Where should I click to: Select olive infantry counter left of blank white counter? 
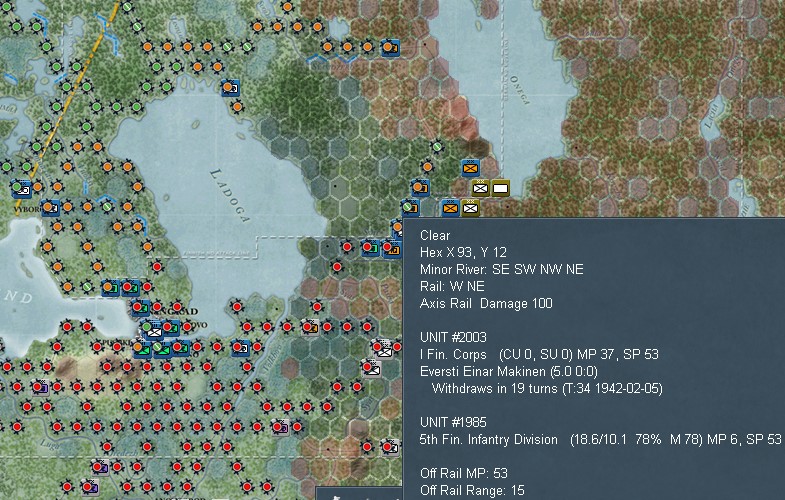coord(480,188)
